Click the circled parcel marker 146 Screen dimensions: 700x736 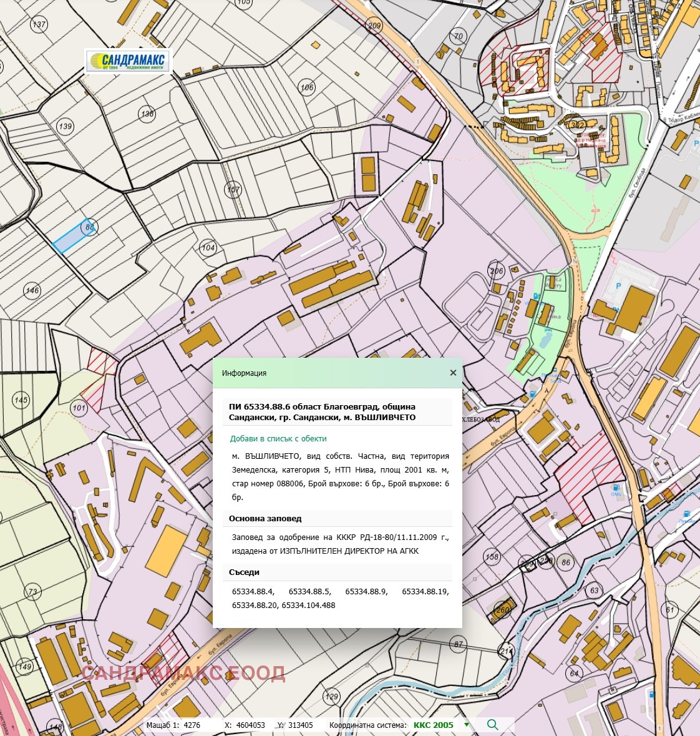coord(31,290)
